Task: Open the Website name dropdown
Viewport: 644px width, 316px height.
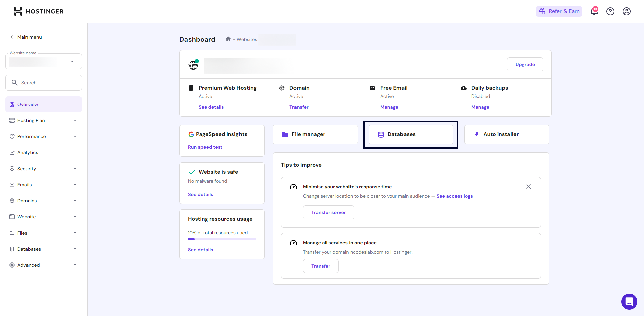Action: (44, 61)
